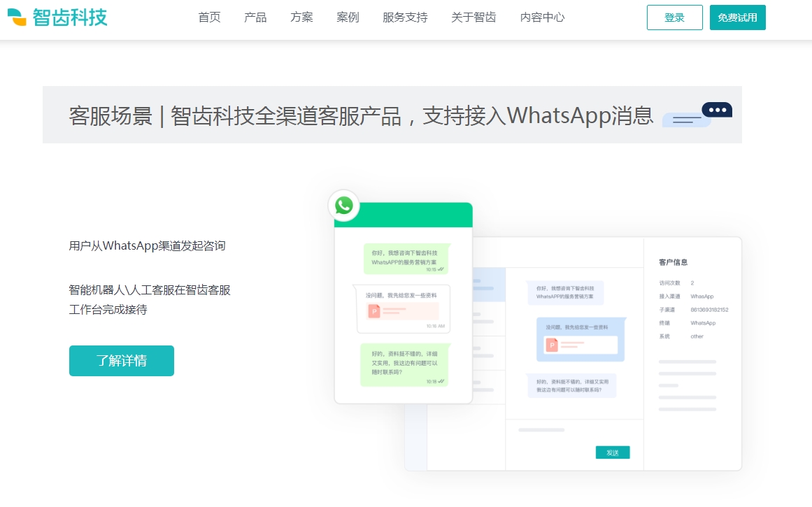Visit the 内容中心 section
Image resolution: width=812 pixels, height=507 pixels.
click(x=542, y=17)
